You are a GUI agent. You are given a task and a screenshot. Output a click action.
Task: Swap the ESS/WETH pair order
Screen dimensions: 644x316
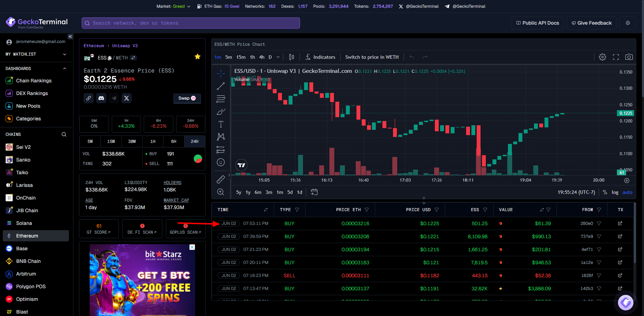(x=133, y=58)
